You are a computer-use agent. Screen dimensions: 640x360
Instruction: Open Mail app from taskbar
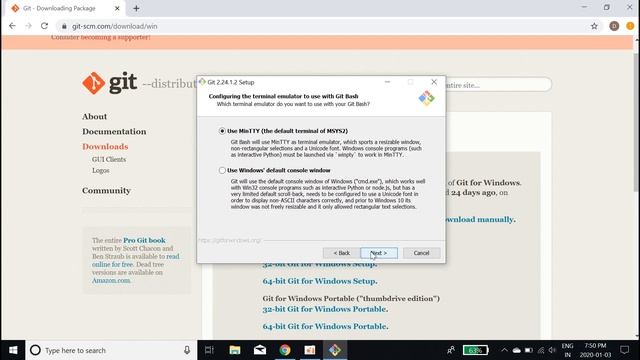(x=260, y=350)
